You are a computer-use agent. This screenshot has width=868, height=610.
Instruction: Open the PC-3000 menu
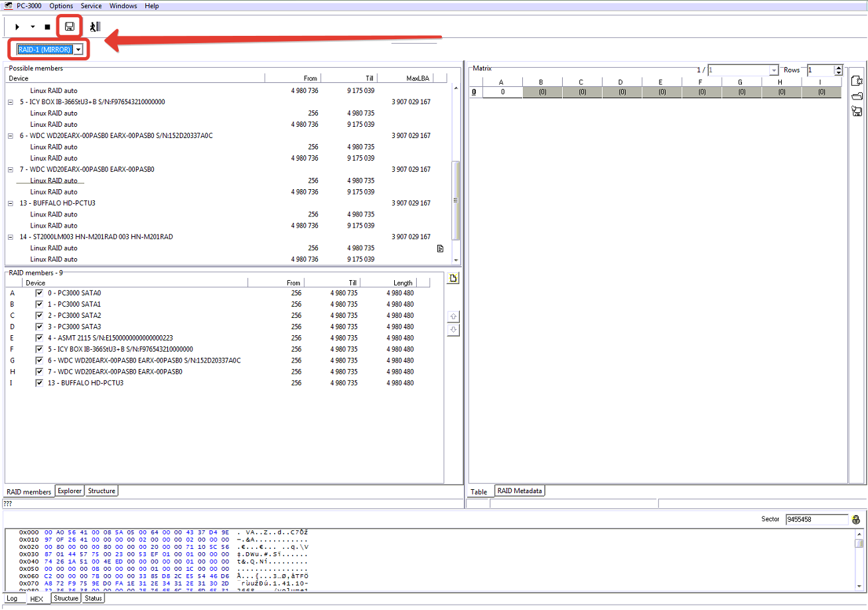pyautogui.click(x=23, y=6)
